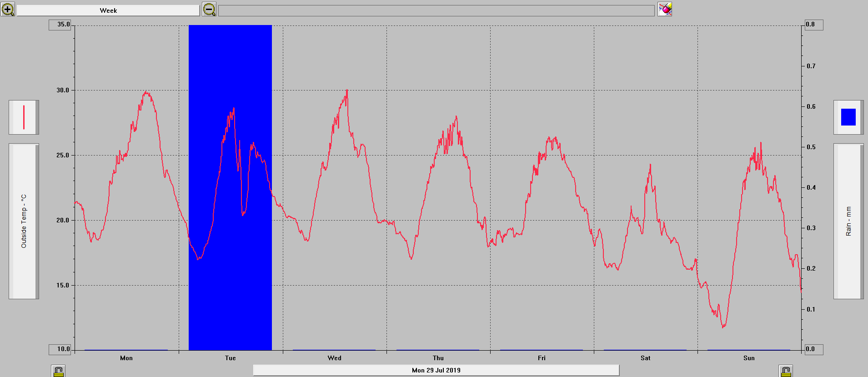
Task: Click the empty bar right of zoom out
Action: (x=436, y=10)
